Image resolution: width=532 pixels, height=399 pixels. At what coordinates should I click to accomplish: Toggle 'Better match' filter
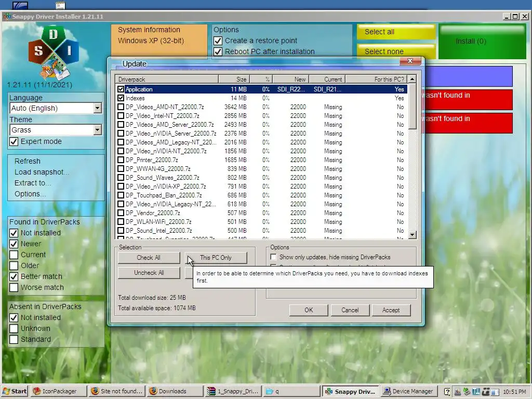click(x=14, y=276)
